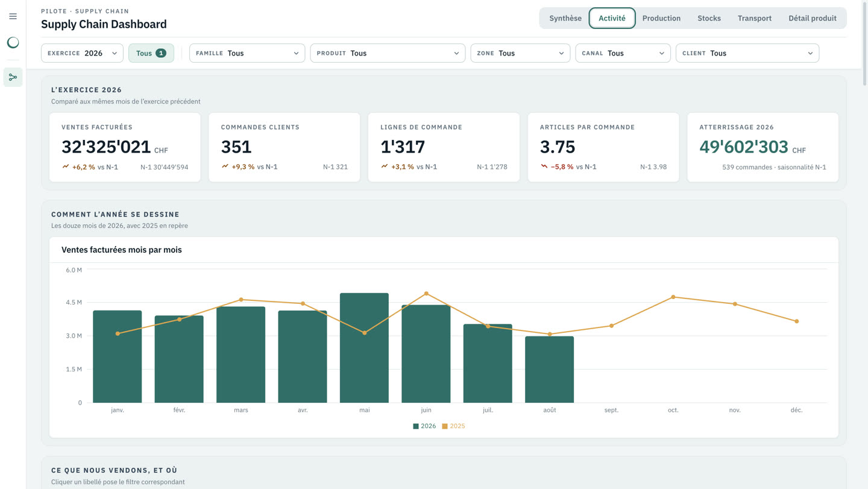
Task: Click the circular logo icon in sidebar
Action: (x=13, y=42)
